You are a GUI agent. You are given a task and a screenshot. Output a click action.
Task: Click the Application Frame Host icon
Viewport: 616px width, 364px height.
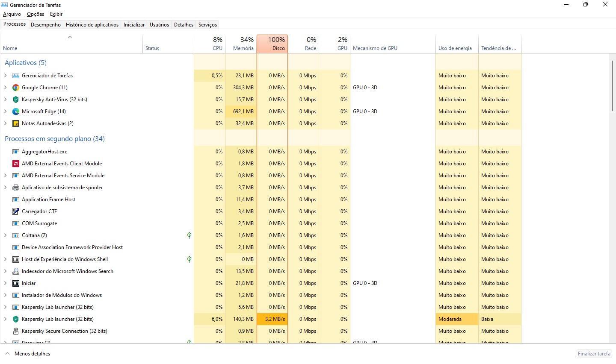tap(16, 200)
